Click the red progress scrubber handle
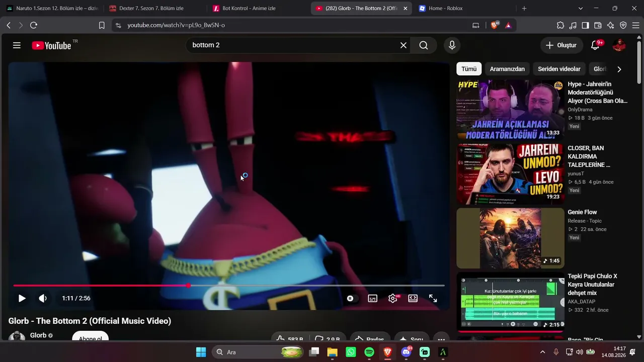Image resolution: width=644 pixels, height=362 pixels. (188, 286)
